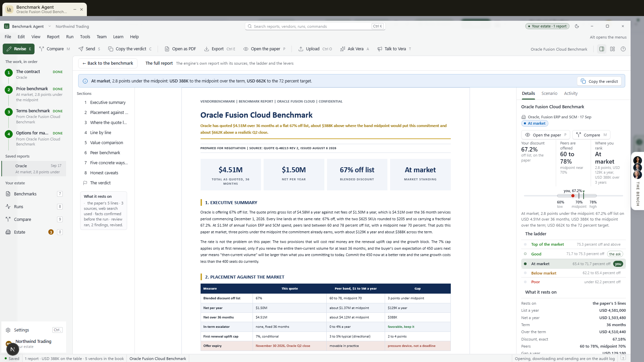Open Compare in the Your estate sidebar
The height and width of the screenshot is (362, 644).
[34, 219]
